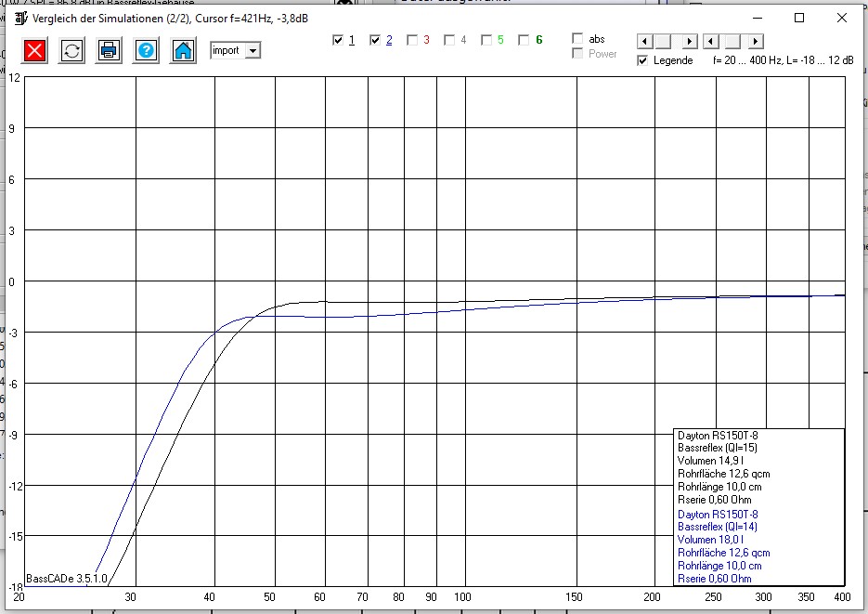The height and width of the screenshot is (614, 868).
Task: Click the blue home icon
Action: coord(183,51)
